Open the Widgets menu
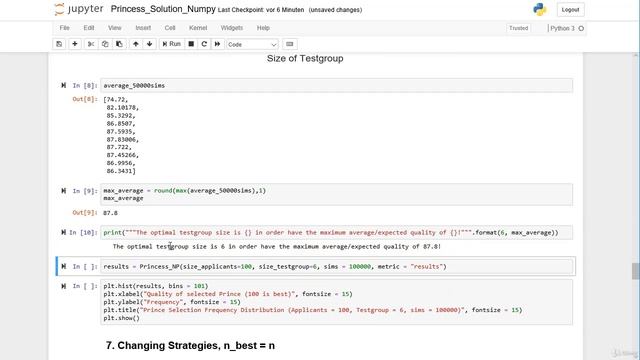Viewport: 640px width, 360px height. (x=232, y=28)
